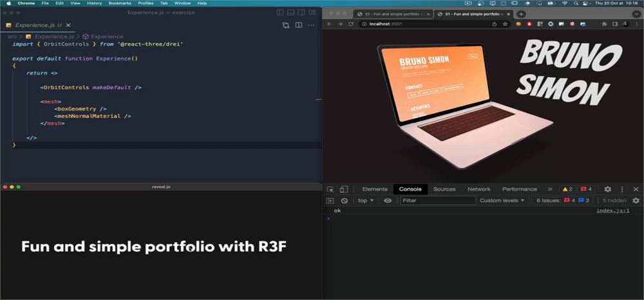Split the VS Code editor right
Screen dimensions: 644x300
[x=299, y=25]
